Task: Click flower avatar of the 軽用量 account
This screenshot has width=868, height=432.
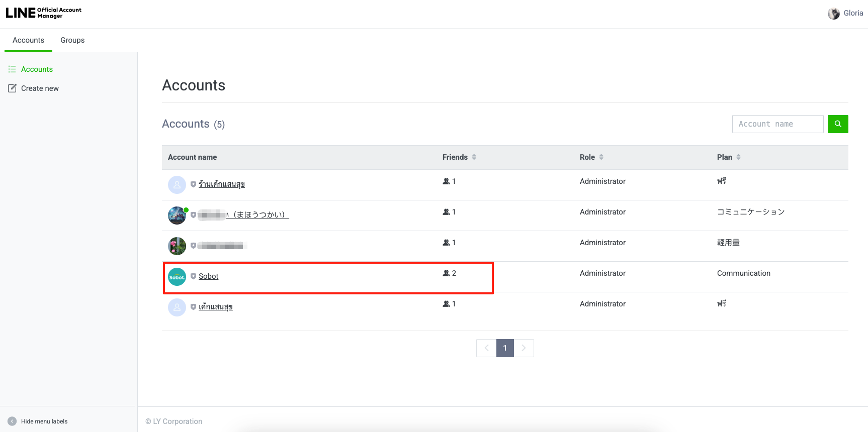Action: [177, 246]
